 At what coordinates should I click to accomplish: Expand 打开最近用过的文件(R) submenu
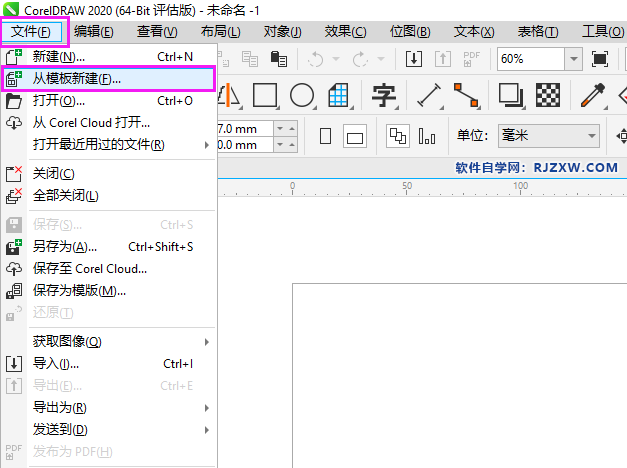[x=109, y=145]
